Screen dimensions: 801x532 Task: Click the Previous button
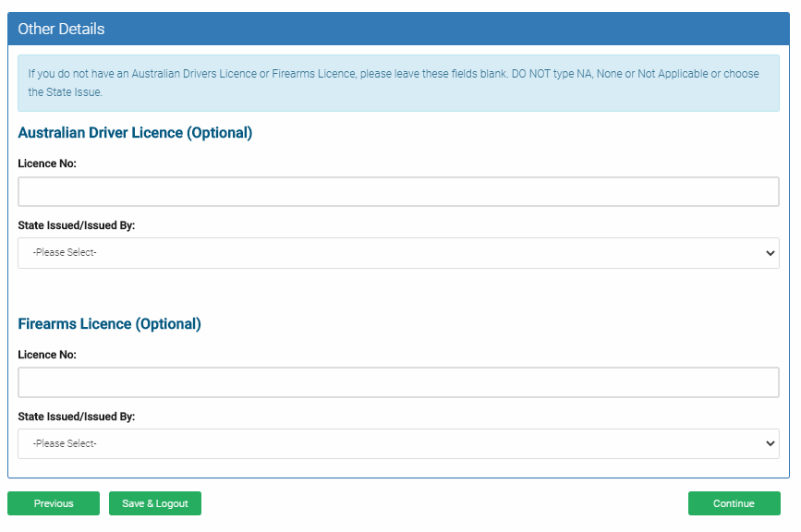(x=53, y=503)
